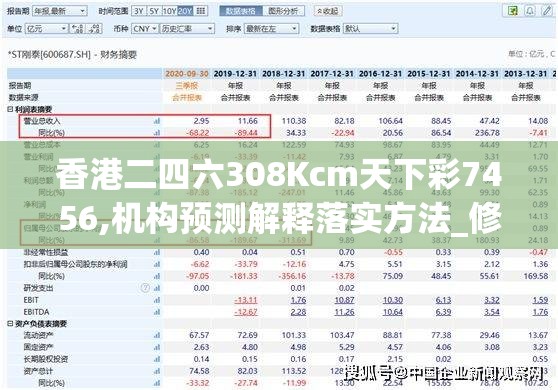Image resolution: width=558 pixels, height=390 pixels.
Task: Open the chart icon for 流动资产
Action: click(x=156, y=335)
